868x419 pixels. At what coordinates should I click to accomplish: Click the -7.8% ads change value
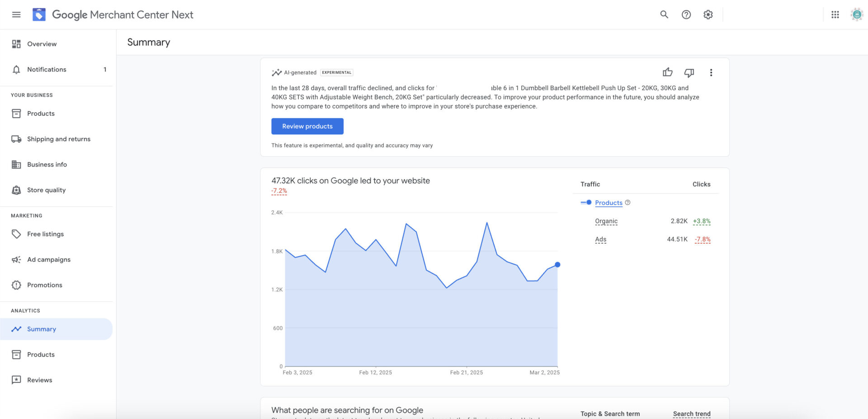[x=703, y=239]
